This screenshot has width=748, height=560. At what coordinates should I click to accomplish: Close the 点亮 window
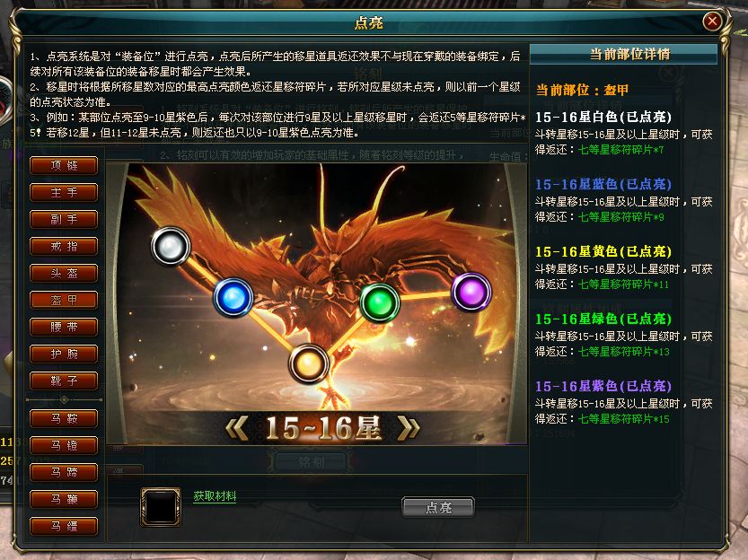712,21
